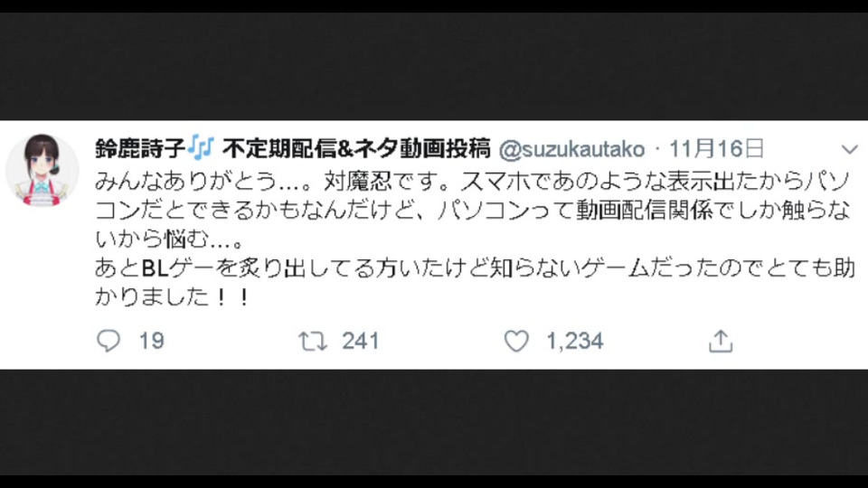Click the retweet count 241
Image resolution: width=868 pixels, height=488 pixels.
(360, 341)
